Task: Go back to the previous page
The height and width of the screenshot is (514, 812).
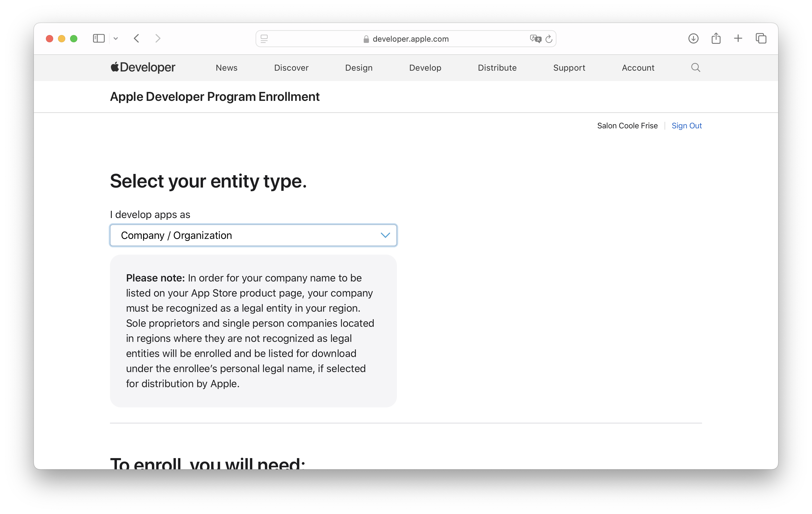Action: point(137,38)
